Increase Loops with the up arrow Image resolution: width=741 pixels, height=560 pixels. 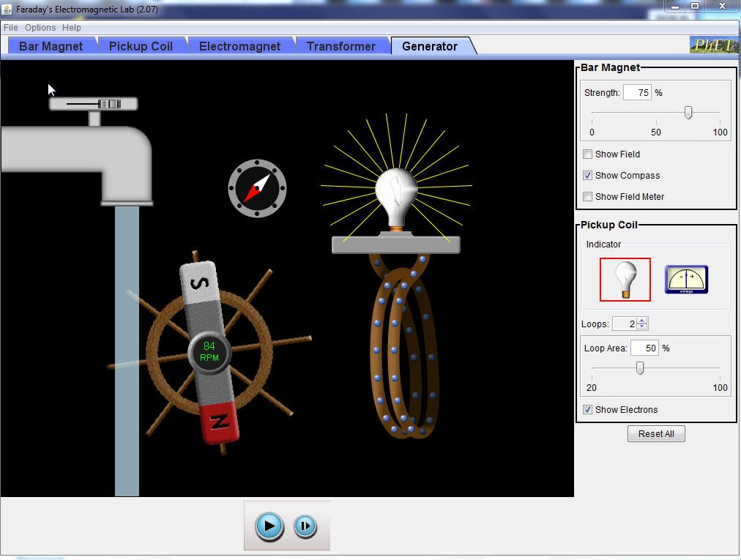pos(642,321)
